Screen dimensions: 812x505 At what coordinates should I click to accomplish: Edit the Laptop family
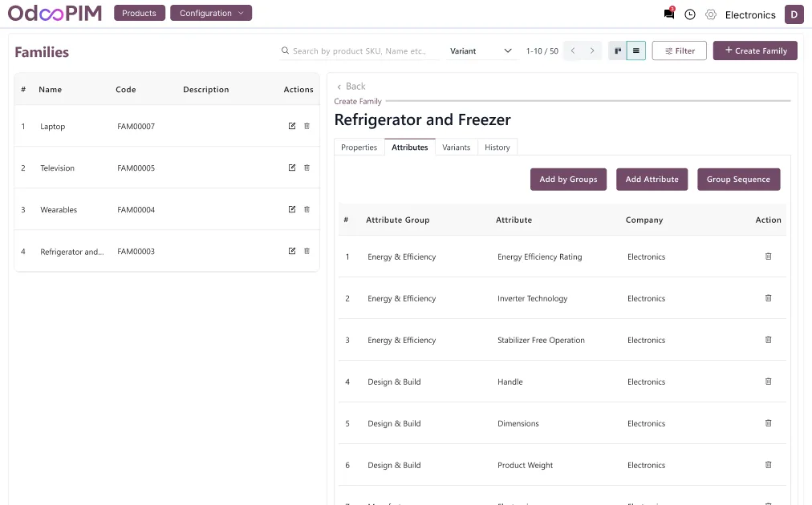(x=292, y=126)
